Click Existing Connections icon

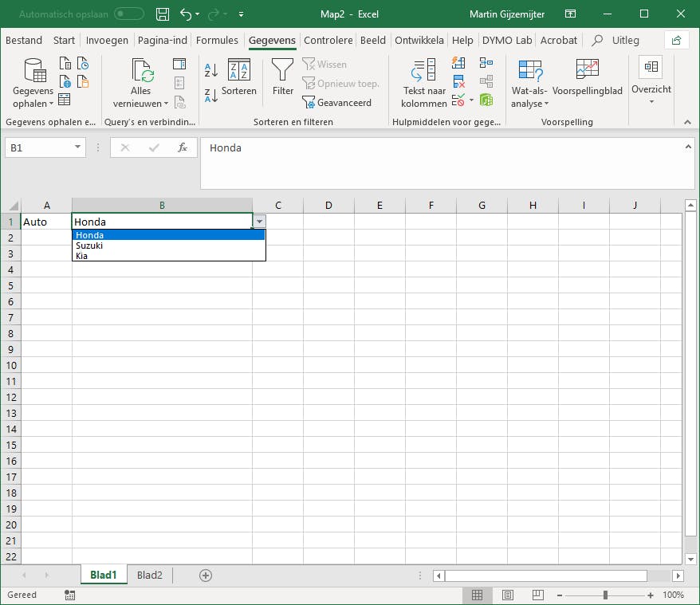[83, 82]
